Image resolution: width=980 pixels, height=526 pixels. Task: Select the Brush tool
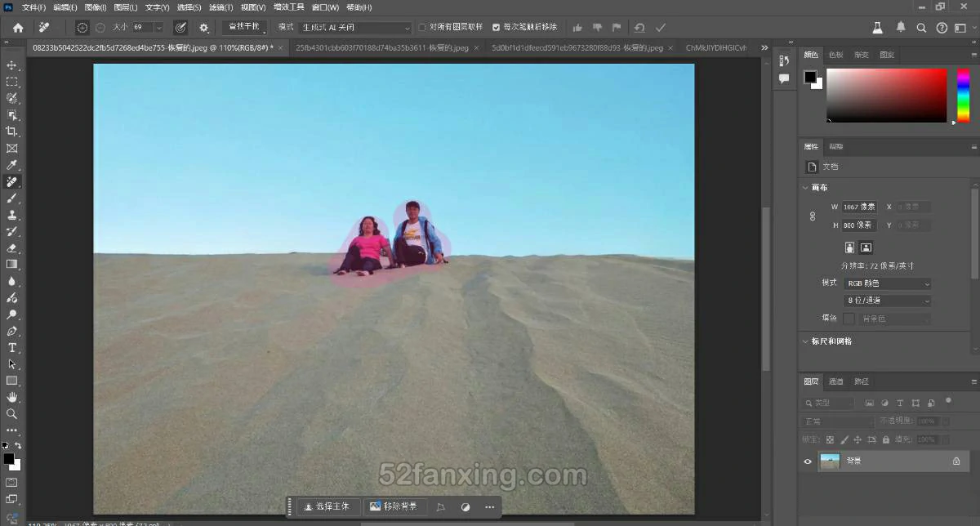pos(11,198)
